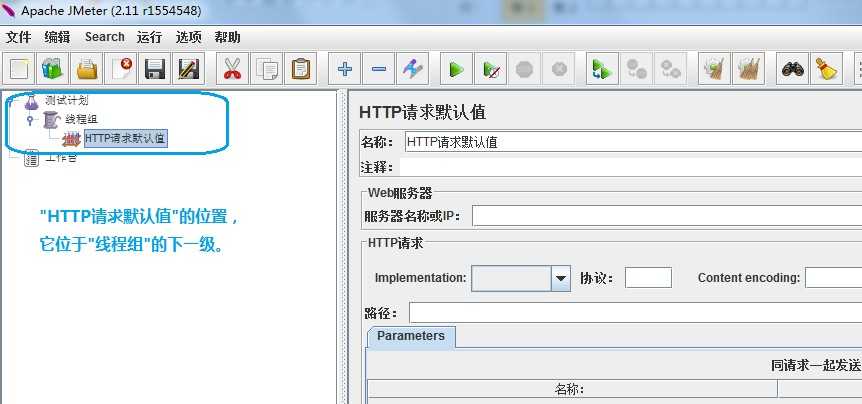This screenshot has width=862, height=404.
Task: Click the 路径 input field
Action: pos(636,313)
